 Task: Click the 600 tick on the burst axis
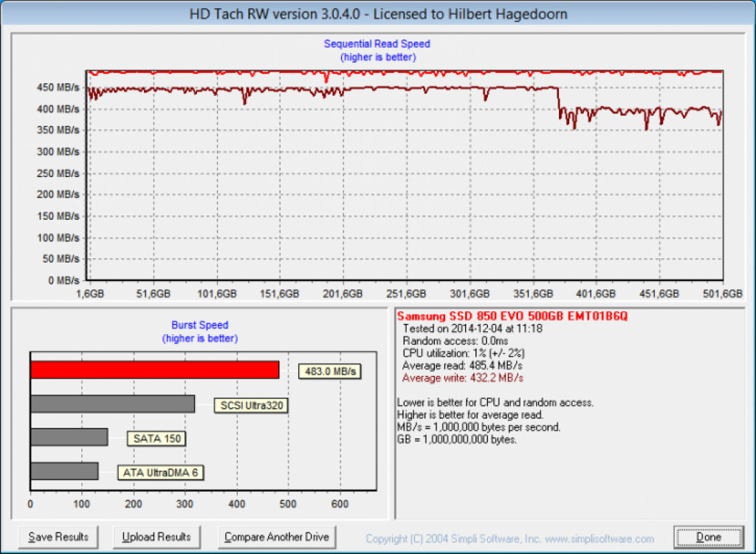pos(340,504)
